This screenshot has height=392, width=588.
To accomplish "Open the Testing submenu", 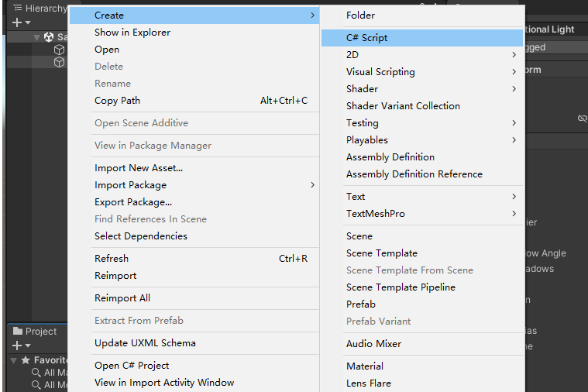I will pyautogui.click(x=422, y=123).
